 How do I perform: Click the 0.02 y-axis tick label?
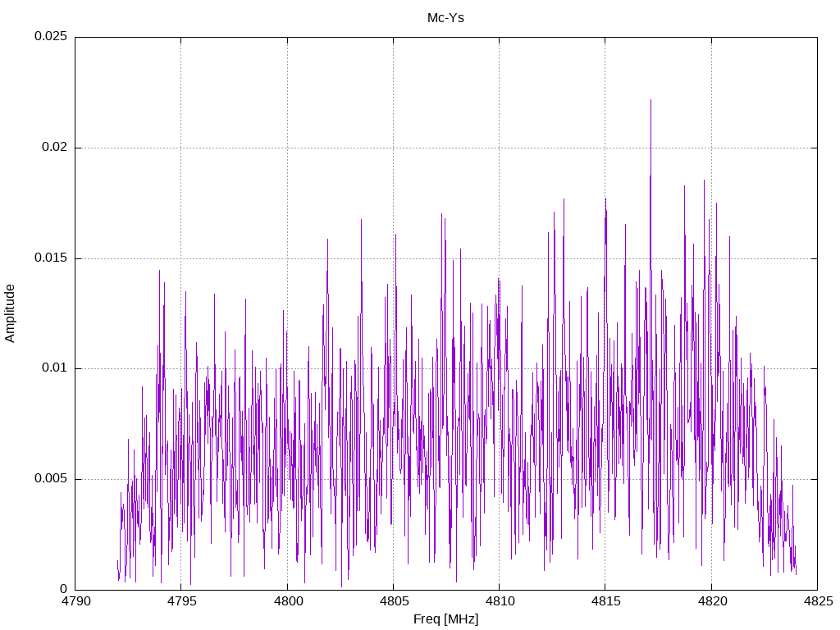(55, 147)
